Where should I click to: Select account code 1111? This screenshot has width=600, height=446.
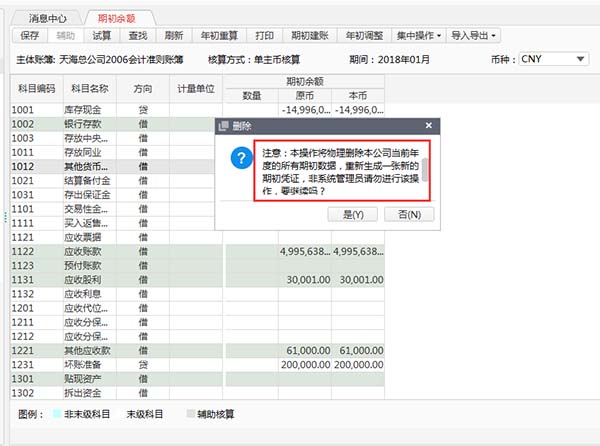click(x=23, y=223)
